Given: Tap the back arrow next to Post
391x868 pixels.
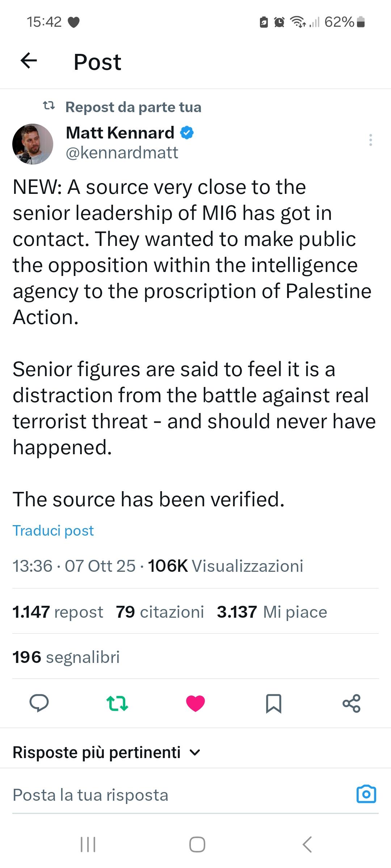Looking at the screenshot, I should (x=29, y=60).
